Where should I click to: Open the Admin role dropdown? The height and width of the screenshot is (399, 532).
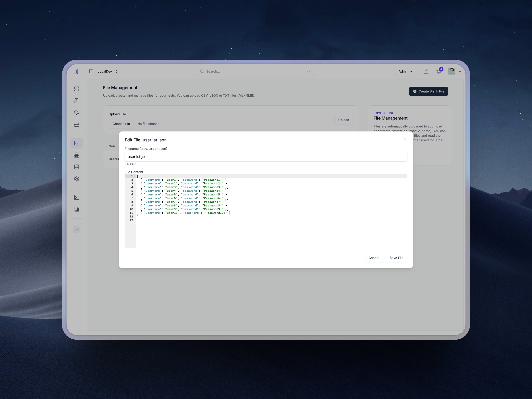[x=406, y=71]
